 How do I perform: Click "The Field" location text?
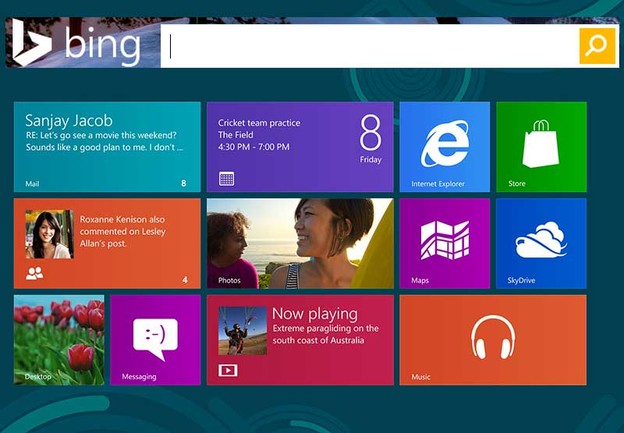click(236, 135)
